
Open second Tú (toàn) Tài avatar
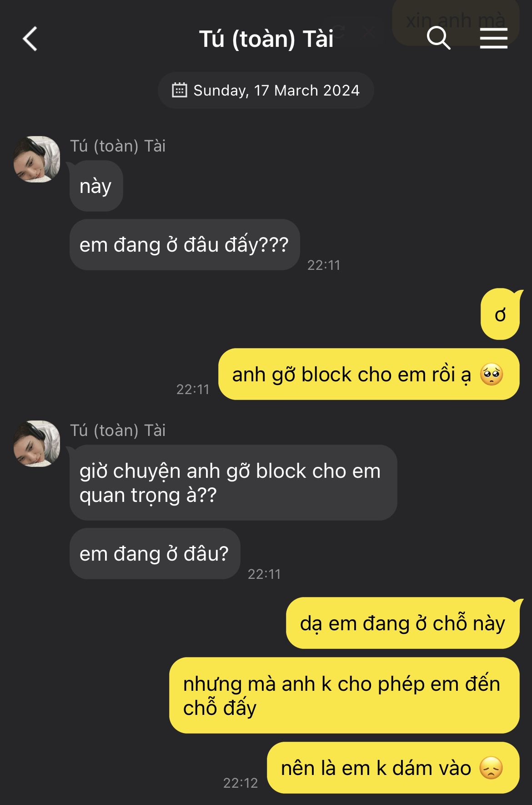tap(37, 444)
